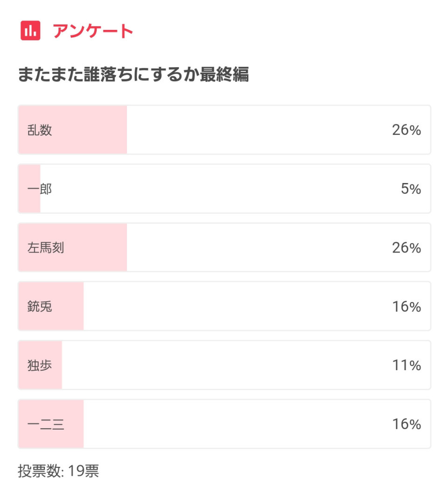Choose the 銃兎 poll option

click(224, 306)
